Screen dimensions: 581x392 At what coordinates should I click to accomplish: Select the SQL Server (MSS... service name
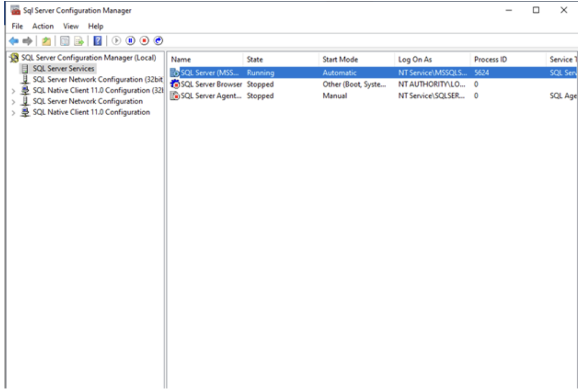point(210,73)
